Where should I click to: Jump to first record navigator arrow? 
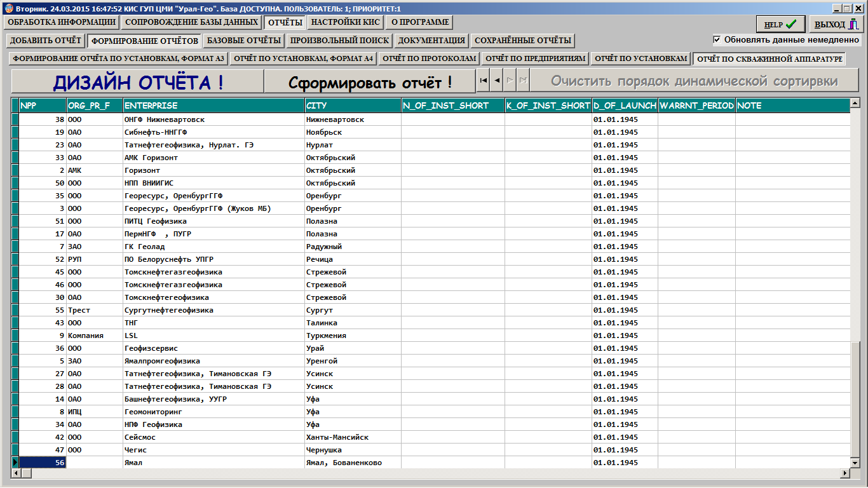[484, 81]
